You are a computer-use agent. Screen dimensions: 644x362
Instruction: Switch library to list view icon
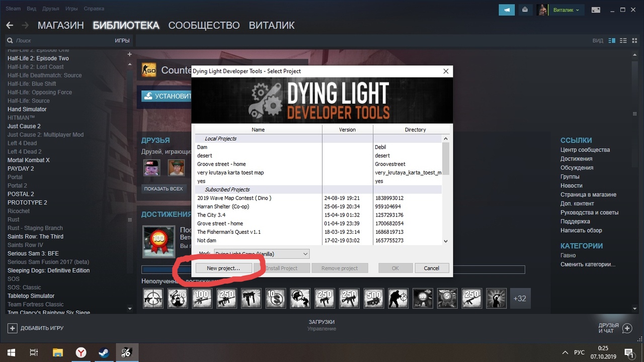click(x=623, y=40)
